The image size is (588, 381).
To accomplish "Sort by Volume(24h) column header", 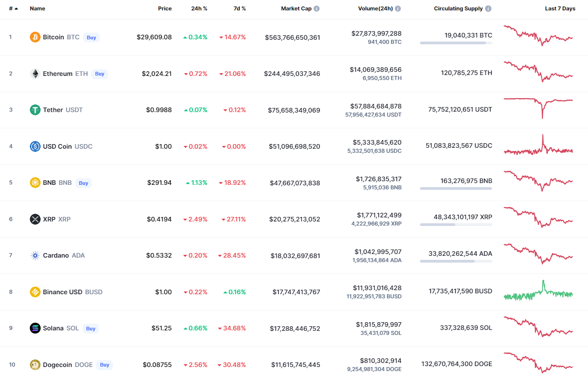I will click(375, 9).
